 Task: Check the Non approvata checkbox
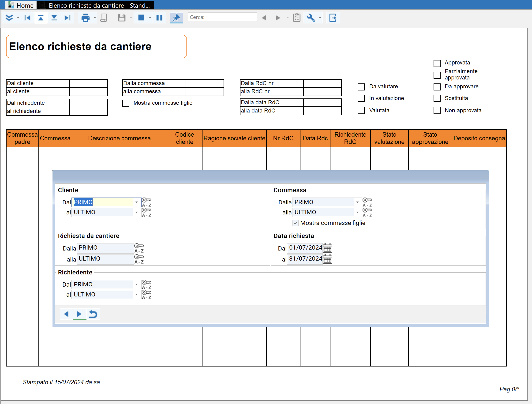(x=437, y=110)
